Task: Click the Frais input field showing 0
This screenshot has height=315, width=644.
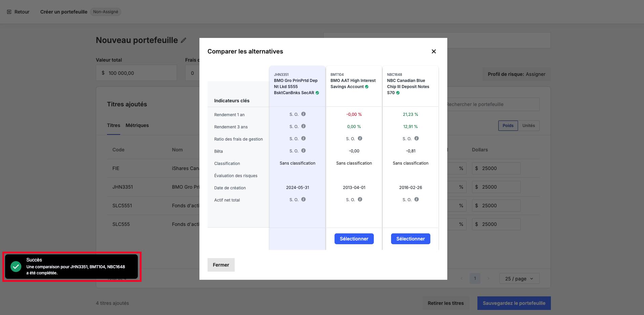Action: (192, 73)
